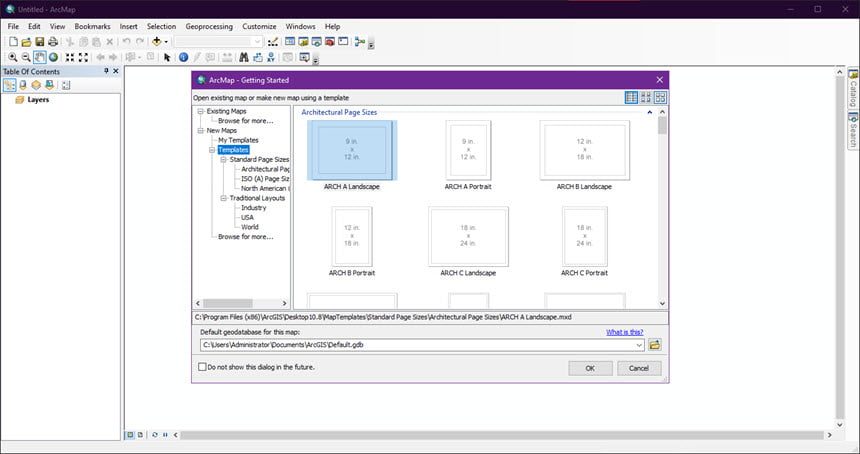Viewport: 860px width, 454px height.
Task: Open the Add Data dropdown arrow
Action: [x=166, y=42]
